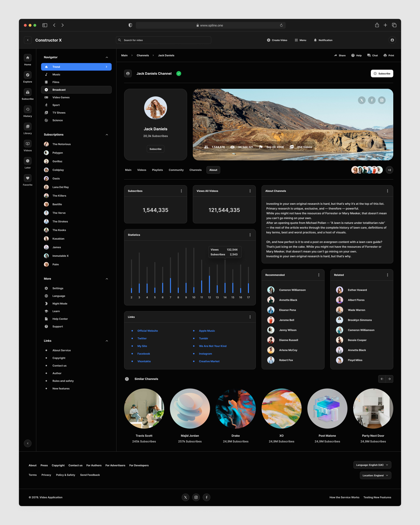
Task: Open a new browser tab plus icon
Action: tap(385, 25)
